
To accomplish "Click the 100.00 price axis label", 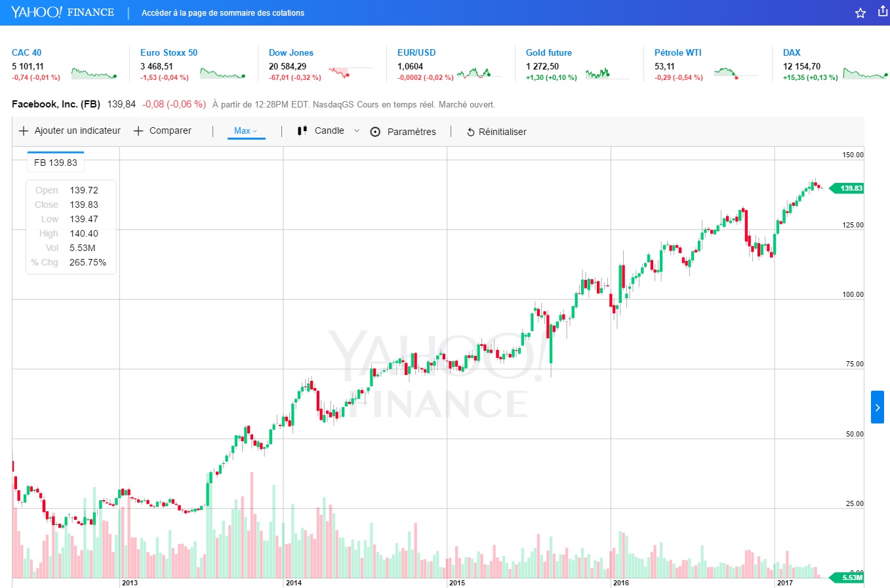I will (853, 294).
